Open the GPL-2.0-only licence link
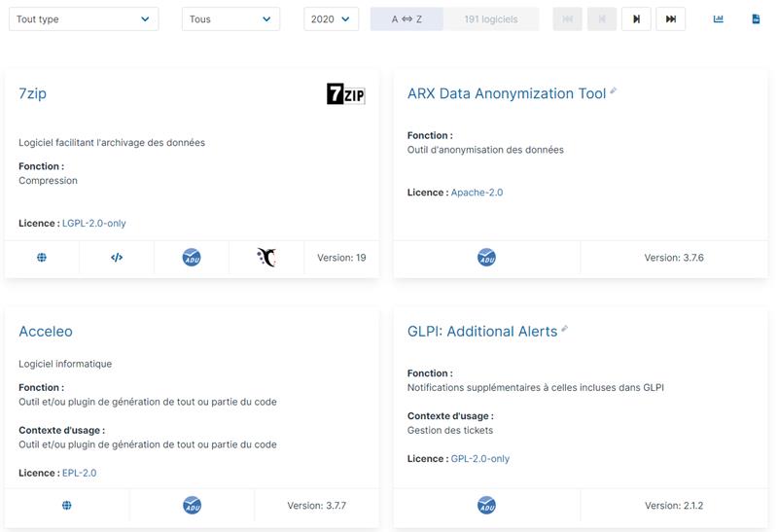The width and height of the screenshot is (778, 532). click(x=480, y=458)
